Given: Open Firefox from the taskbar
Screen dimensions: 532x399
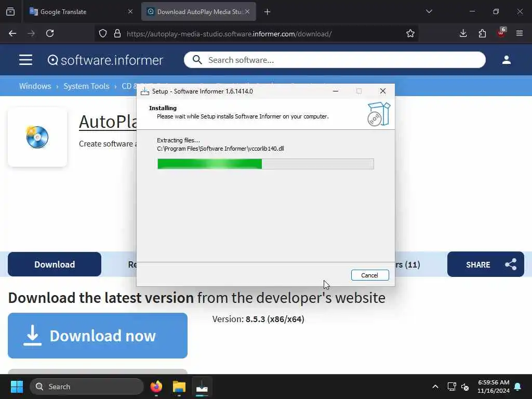Looking at the screenshot, I should [156, 387].
